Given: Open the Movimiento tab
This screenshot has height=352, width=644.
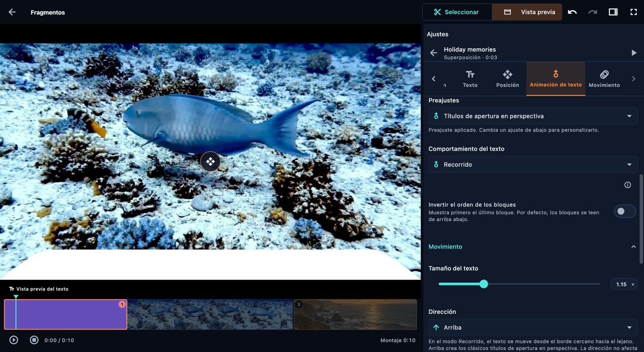Looking at the screenshot, I should tap(604, 79).
